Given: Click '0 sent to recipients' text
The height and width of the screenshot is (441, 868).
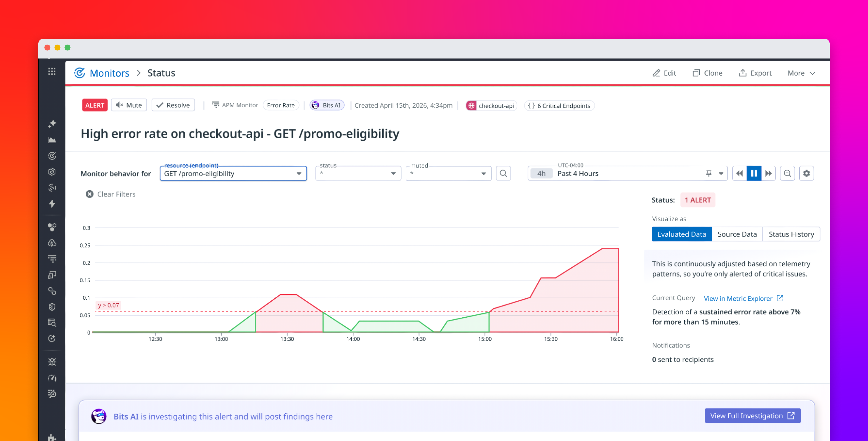Looking at the screenshot, I should 683,359.
